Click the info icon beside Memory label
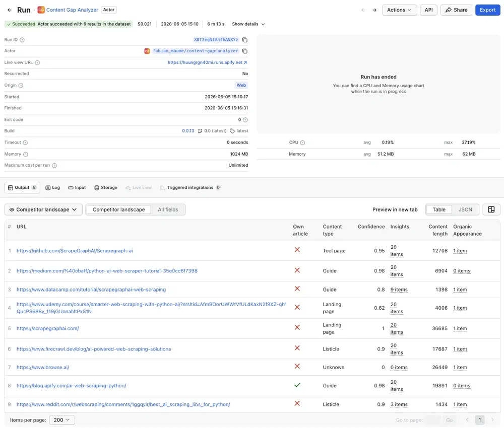 click(26, 154)
